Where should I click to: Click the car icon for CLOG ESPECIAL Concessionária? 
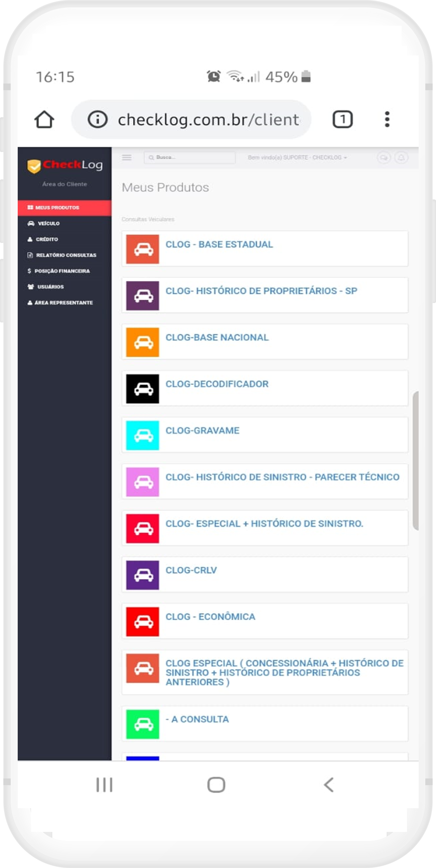tap(143, 668)
